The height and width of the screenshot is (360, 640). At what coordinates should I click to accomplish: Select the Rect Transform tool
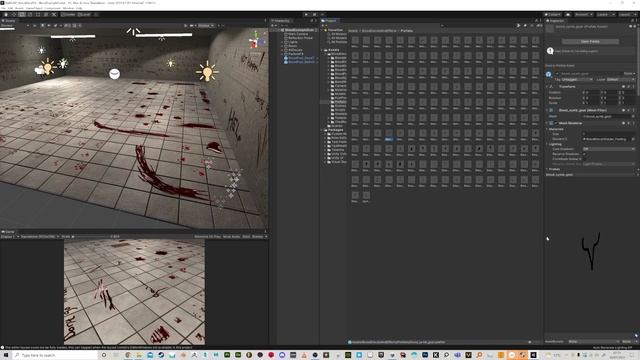tap(38, 14)
